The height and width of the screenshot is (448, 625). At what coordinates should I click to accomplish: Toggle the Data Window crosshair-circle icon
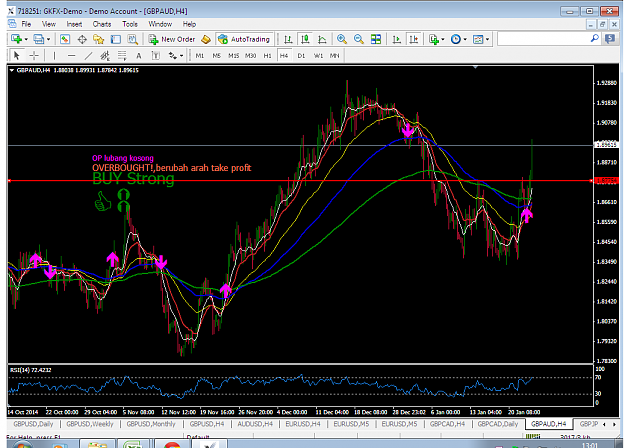(x=82, y=39)
